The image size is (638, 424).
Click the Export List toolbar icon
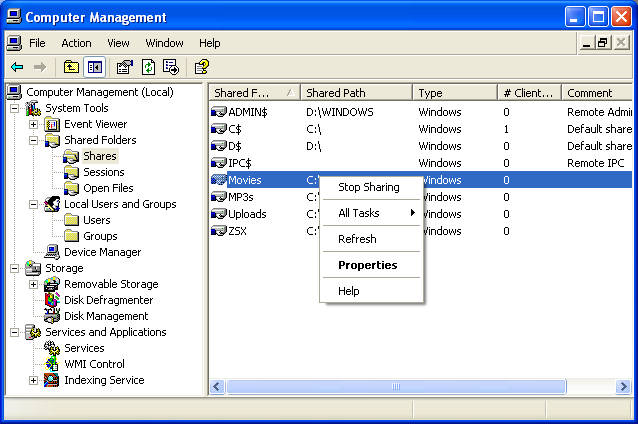tap(171, 67)
